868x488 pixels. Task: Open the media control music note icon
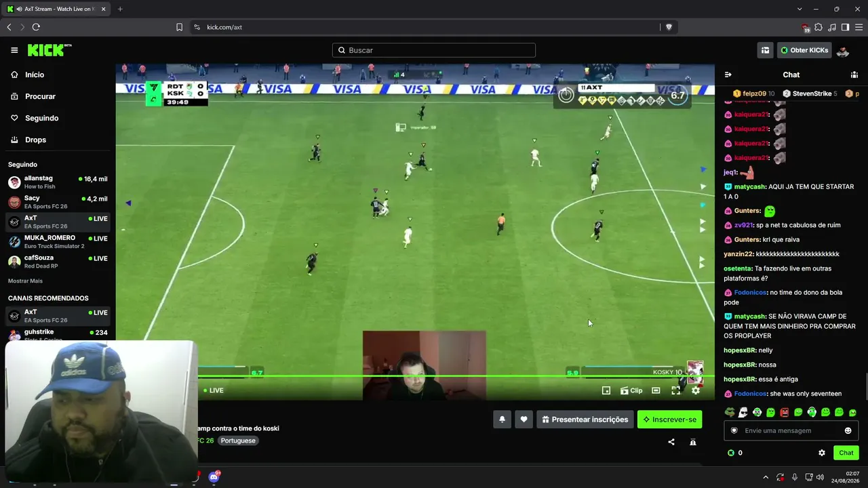tap(832, 27)
